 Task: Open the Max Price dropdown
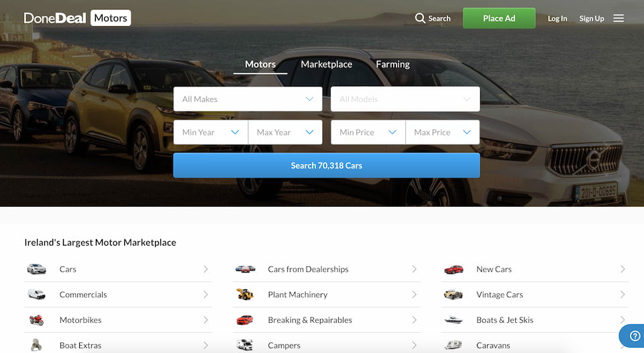click(442, 132)
